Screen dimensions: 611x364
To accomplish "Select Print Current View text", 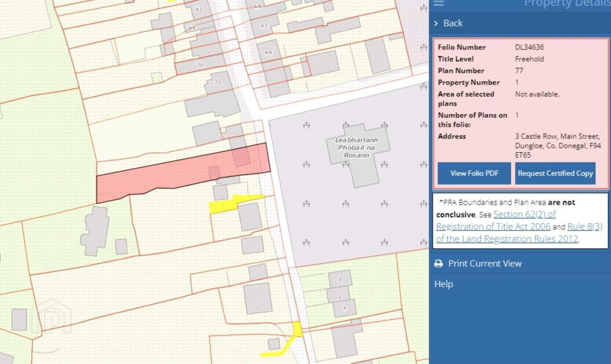I will [x=484, y=264].
